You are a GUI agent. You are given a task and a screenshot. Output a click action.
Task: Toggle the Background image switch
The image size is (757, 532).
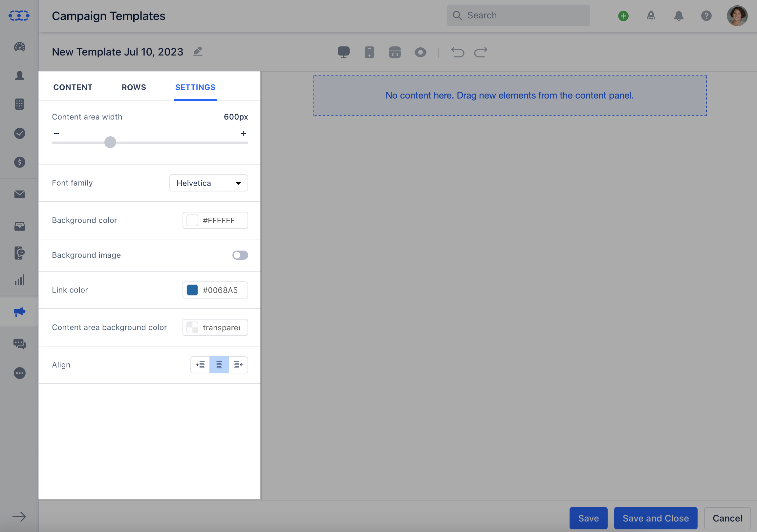click(240, 255)
